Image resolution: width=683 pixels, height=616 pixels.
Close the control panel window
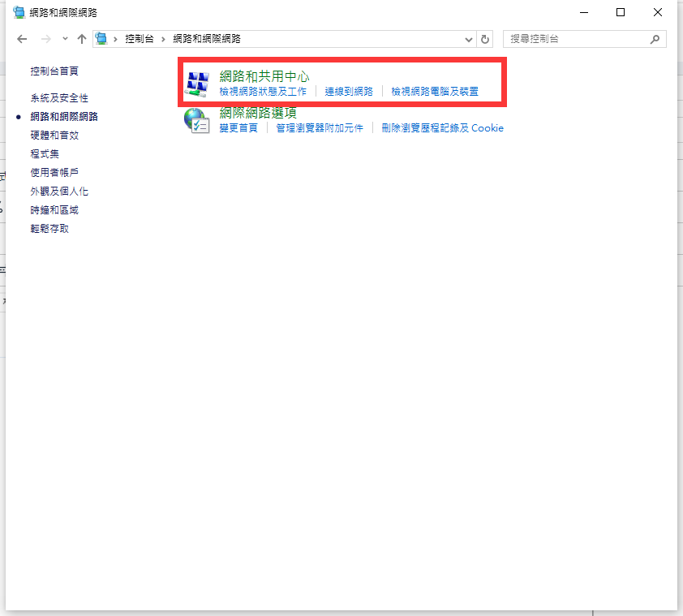click(658, 12)
